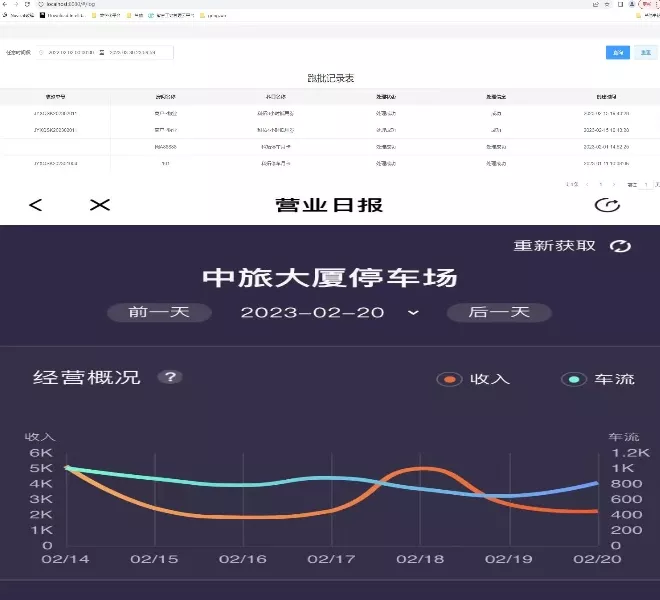The image size is (660, 600).
Task: Click the blue query button
Action: (x=617, y=52)
